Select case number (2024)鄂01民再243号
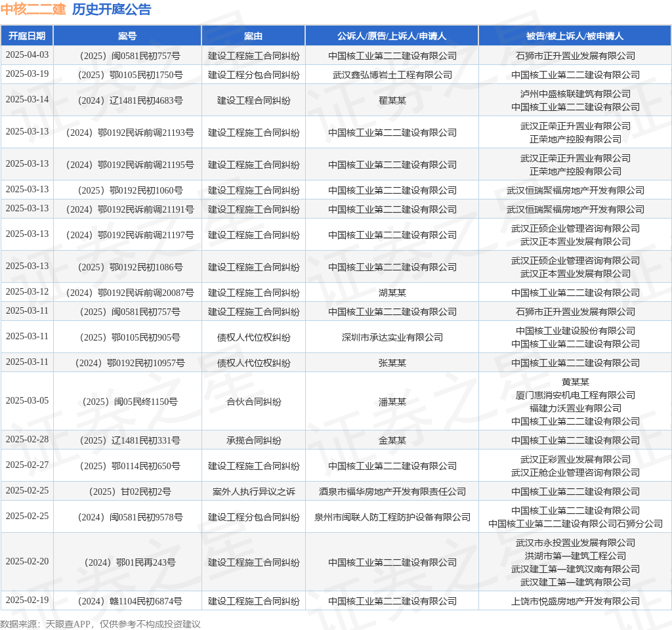This screenshot has width=672, height=630. pyautogui.click(x=131, y=562)
